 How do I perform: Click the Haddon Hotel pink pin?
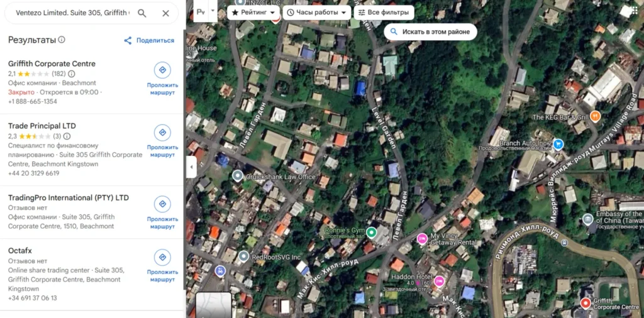pos(439,281)
